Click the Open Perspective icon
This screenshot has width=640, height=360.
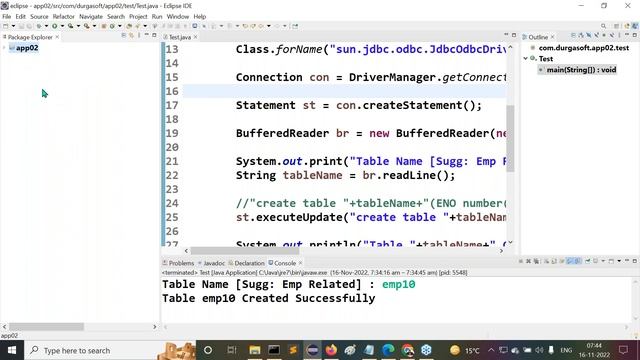616,26
